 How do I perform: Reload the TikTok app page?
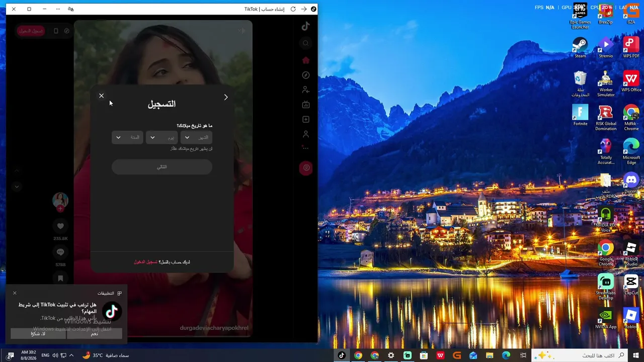pyautogui.click(x=293, y=9)
